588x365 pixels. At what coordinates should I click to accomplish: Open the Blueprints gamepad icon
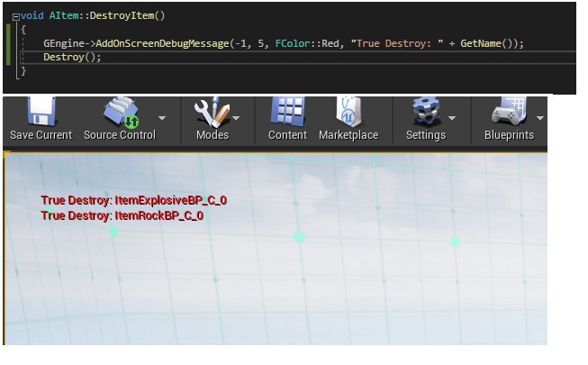[x=510, y=112]
